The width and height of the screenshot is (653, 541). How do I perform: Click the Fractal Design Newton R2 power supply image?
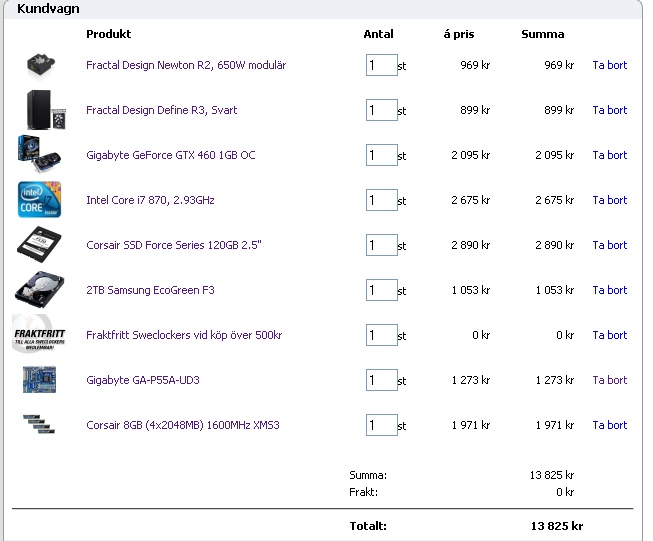click(39, 66)
